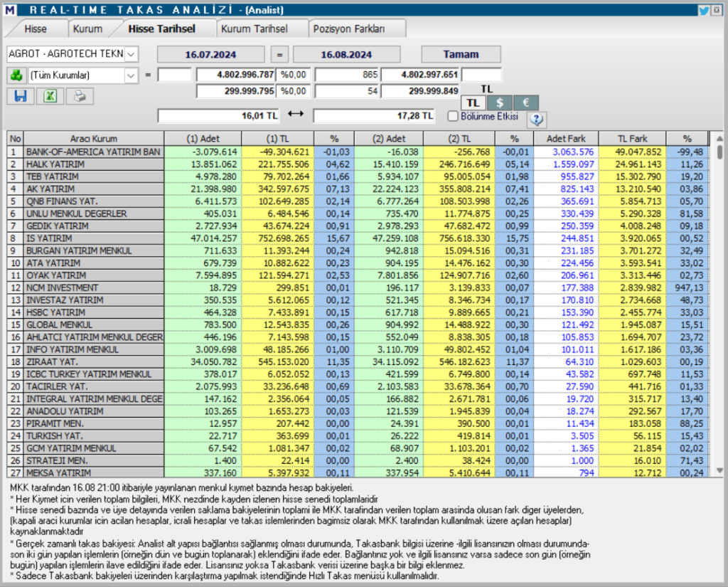Open the Pozisyon Farkları tab

click(x=349, y=28)
